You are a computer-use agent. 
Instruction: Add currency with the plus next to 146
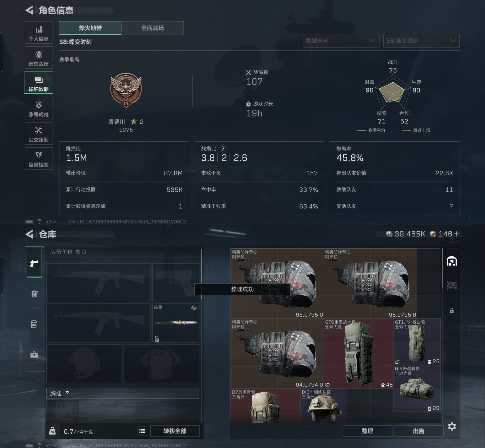(x=456, y=234)
